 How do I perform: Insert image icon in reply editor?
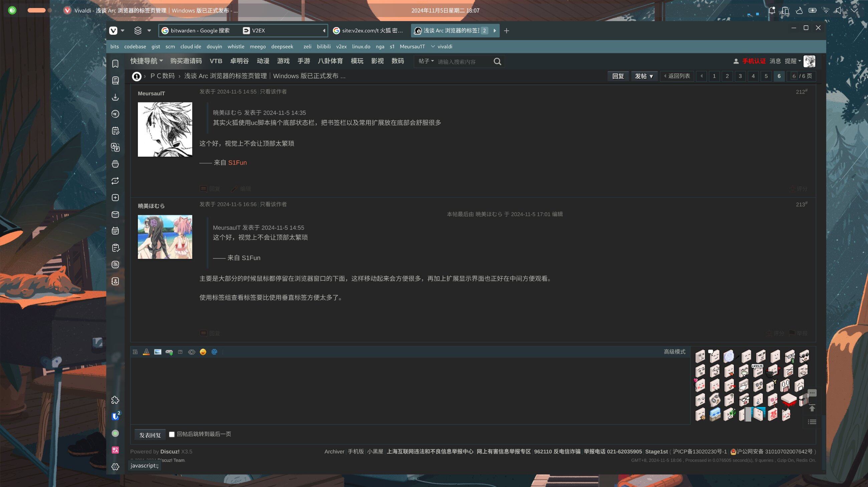coord(158,352)
